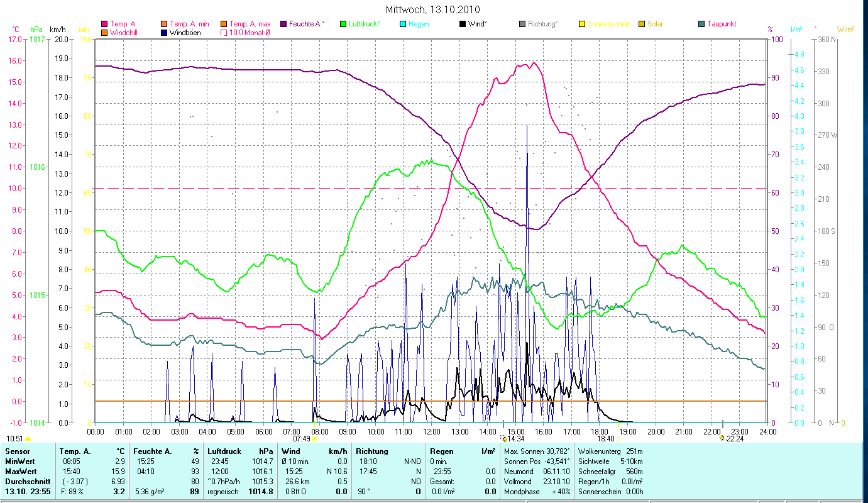Click the orange Windchill legend swatch

[104, 33]
